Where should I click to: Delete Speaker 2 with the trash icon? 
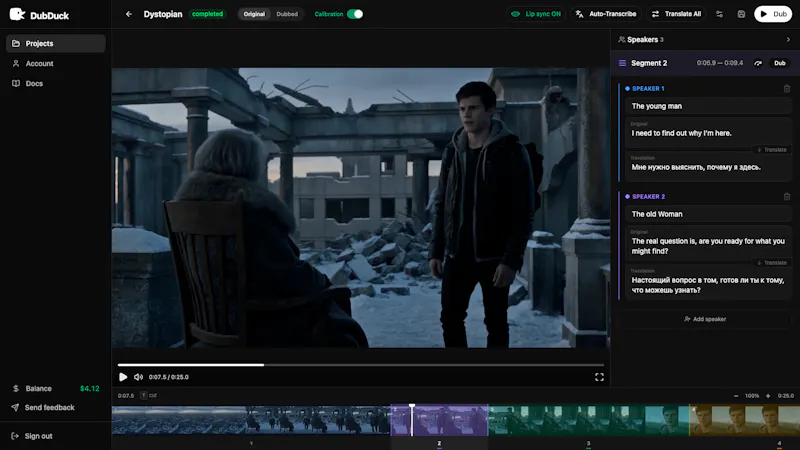point(787,196)
